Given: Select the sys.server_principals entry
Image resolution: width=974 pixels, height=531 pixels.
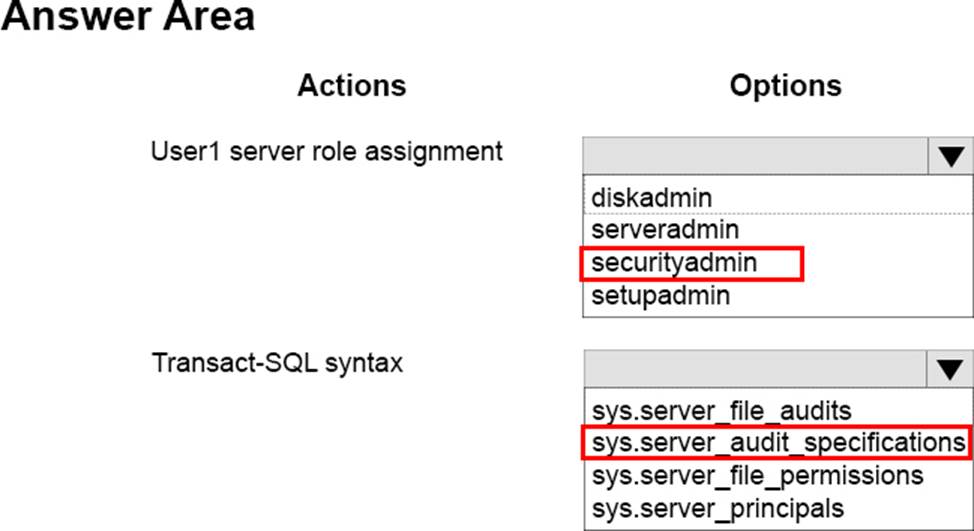Looking at the screenshot, I should pyautogui.click(x=717, y=507).
